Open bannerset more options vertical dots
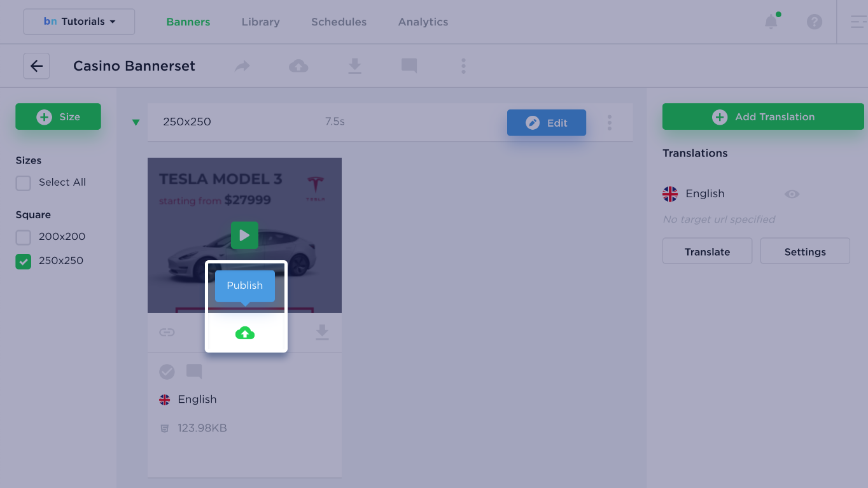868x488 pixels. (463, 66)
